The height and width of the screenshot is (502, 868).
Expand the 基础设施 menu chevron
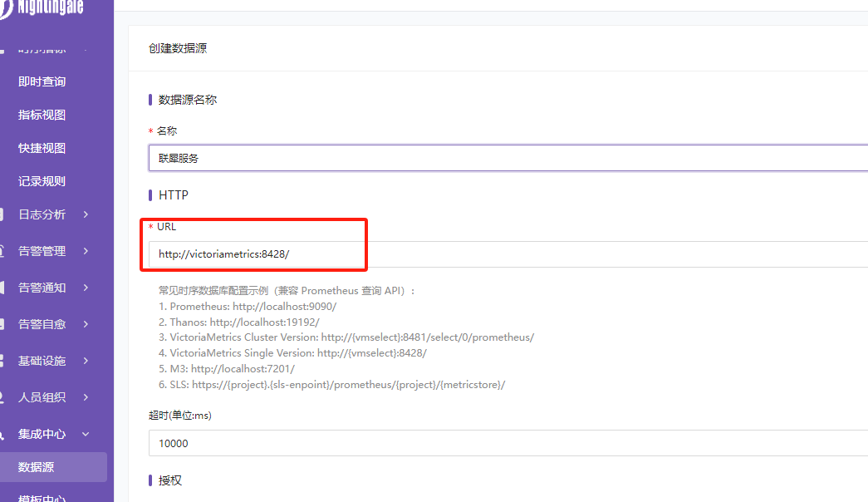tap(86, 361)
